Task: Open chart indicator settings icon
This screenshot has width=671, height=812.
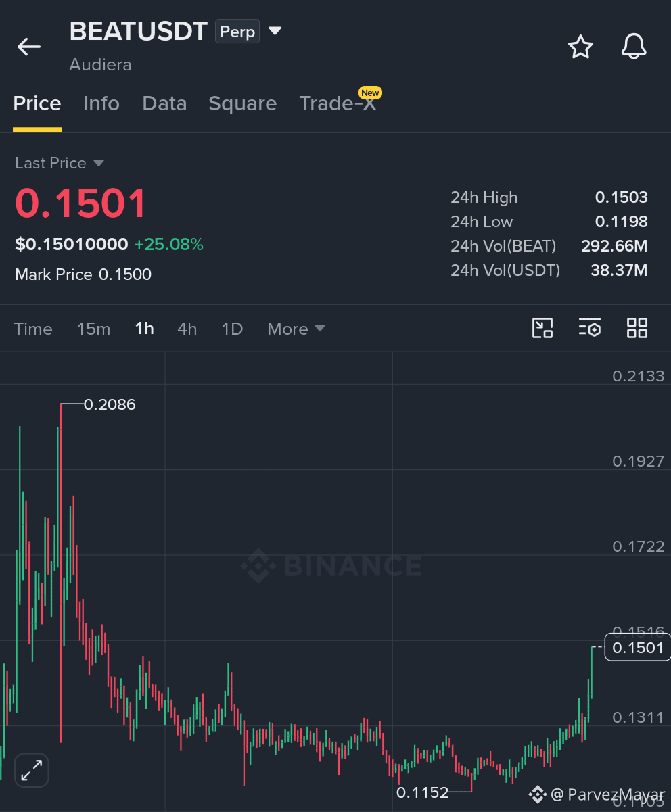Action: [590, 328]
